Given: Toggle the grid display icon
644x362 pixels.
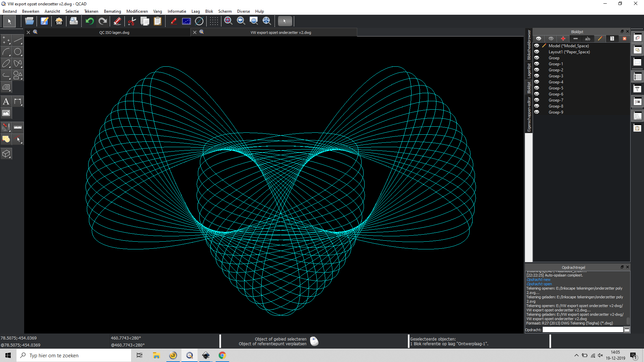Looking at the screenshot, I should (x=214, y=21).
